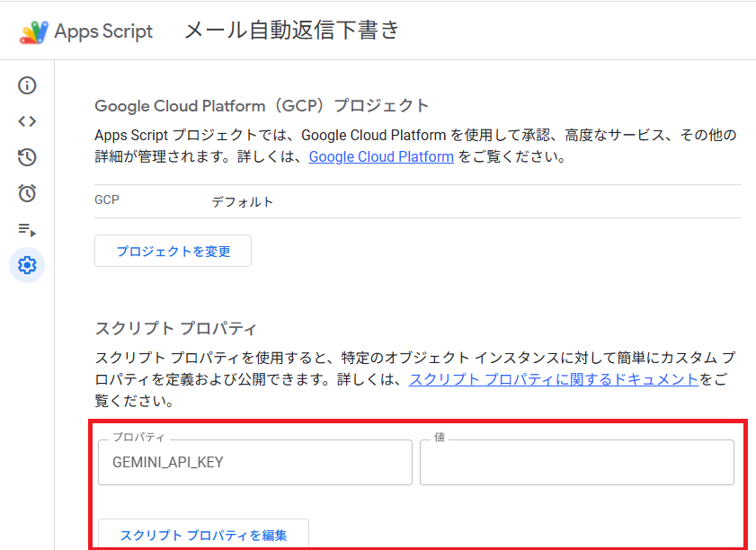This screenshot has width=756, height=550.
Task: Open the Google Cloud Platform link
Action: (x=381, y=156)
